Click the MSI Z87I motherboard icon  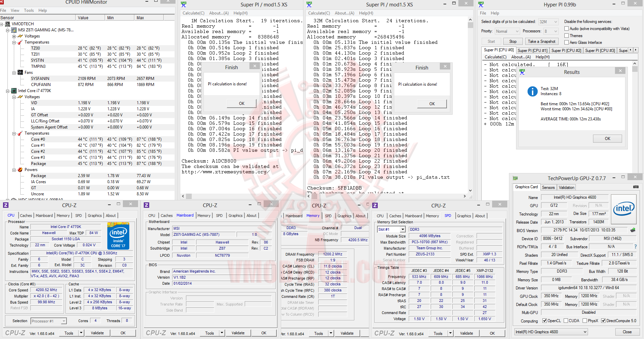click(x=14, y=30)
